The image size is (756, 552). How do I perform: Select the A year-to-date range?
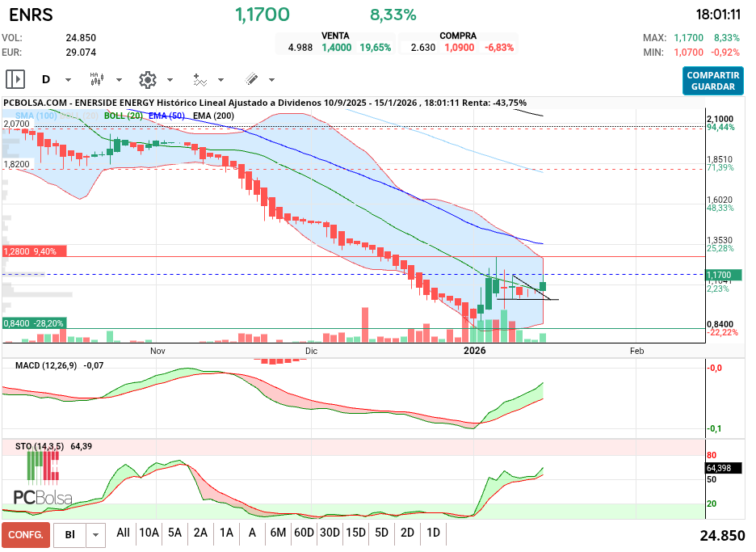coord(252,533)
